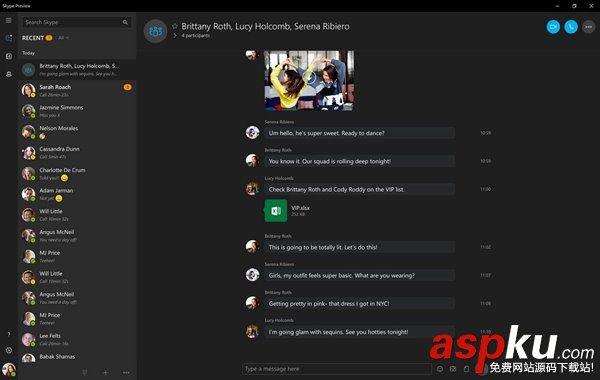Open the hamburger menu in the sidebar
600x380 pixels.
[x=8, y=21]
